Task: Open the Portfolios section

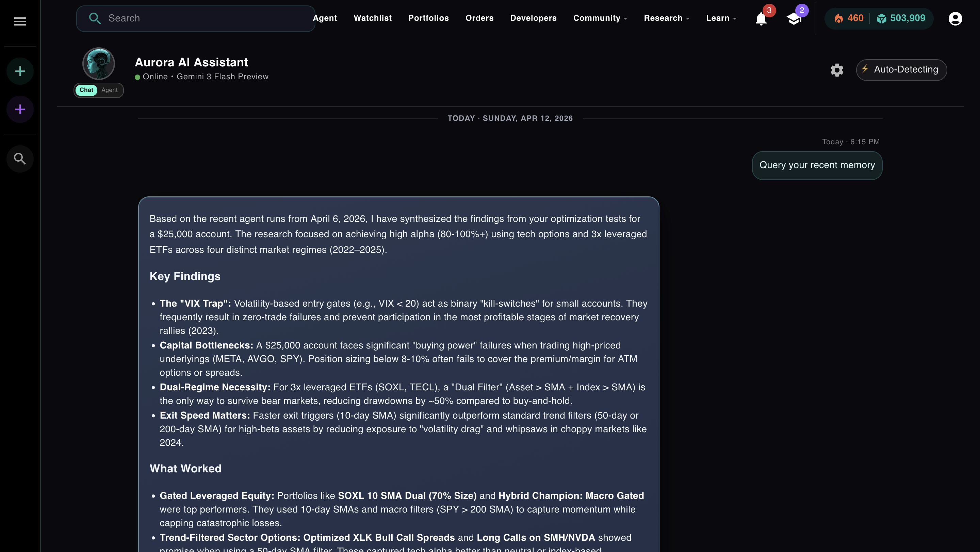Action: tap(428, 18)
